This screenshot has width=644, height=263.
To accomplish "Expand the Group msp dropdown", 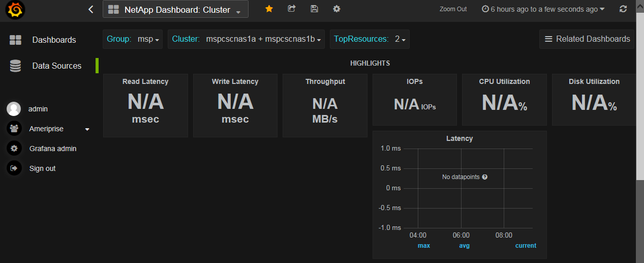I will point(148,39).
